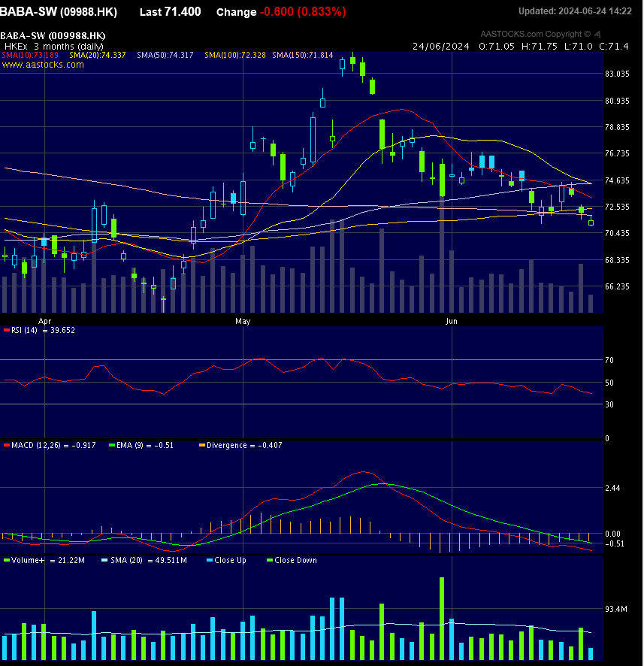Click the green Volume+ legend marker
The image size is (644, 666).
click(6, 560)
